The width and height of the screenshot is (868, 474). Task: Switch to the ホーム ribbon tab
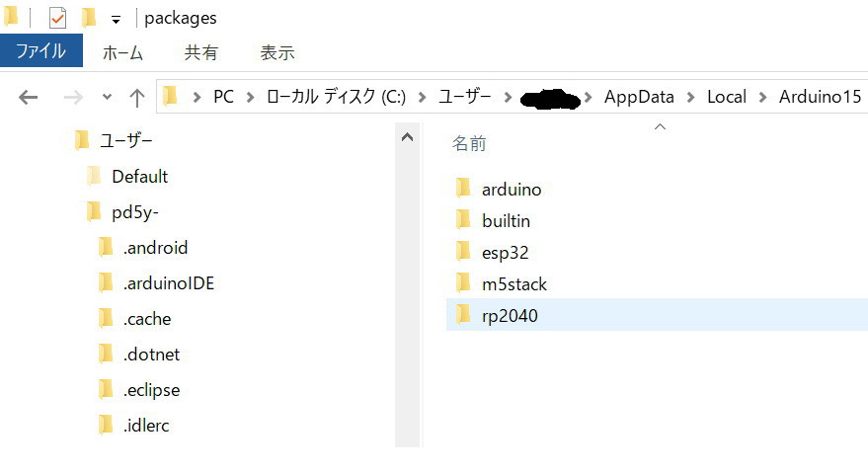point(122,53)
